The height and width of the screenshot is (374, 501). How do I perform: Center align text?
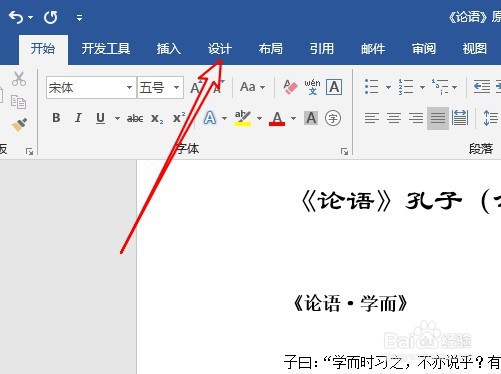point(394,118)
